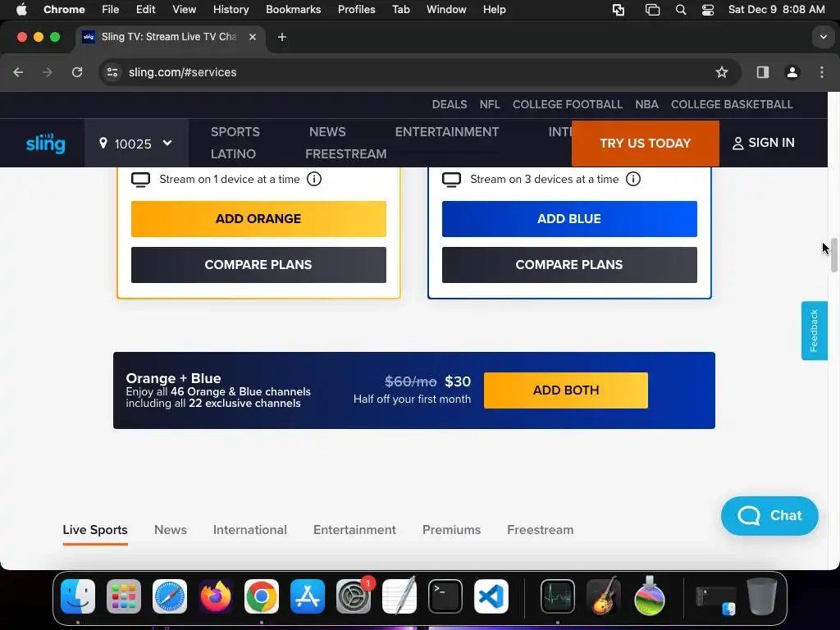Screen dimensions: 840x630
Task: Select the Sports nav item
Action: (x=235, y=132)
